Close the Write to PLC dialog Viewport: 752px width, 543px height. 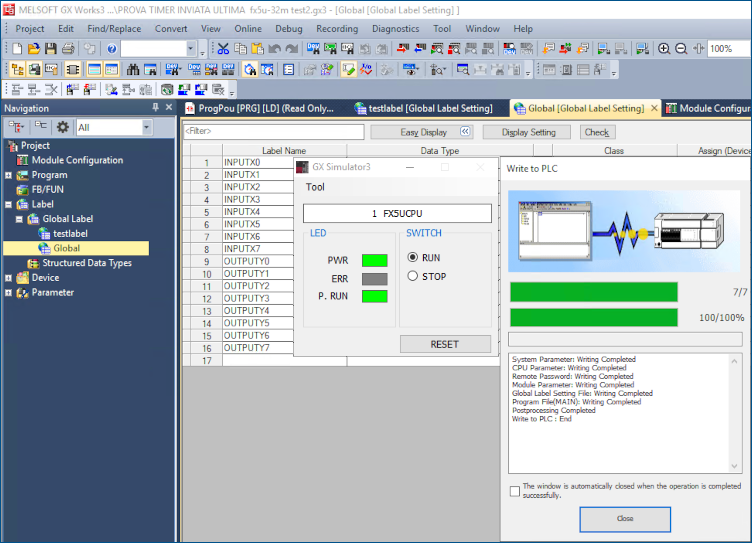tap(625, 519)
